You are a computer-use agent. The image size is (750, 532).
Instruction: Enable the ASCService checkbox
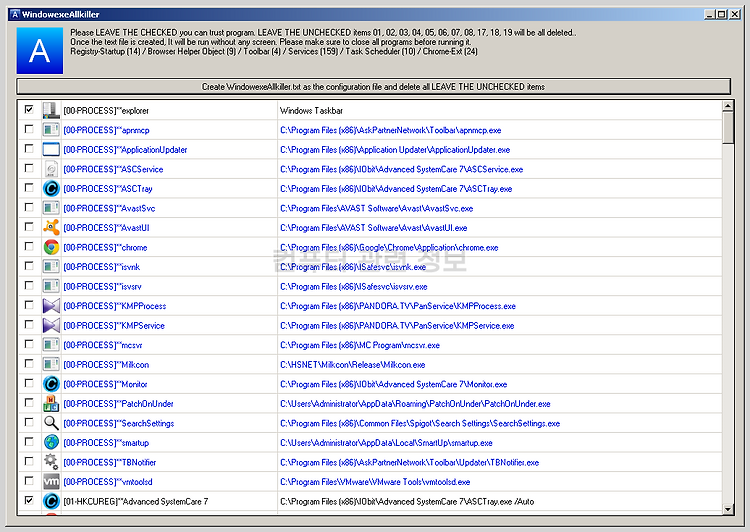29,168
